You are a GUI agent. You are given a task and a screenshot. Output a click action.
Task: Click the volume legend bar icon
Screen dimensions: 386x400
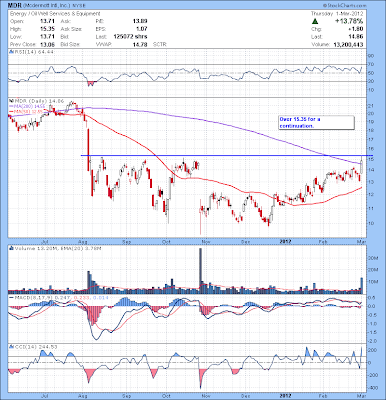pos(11,248)
